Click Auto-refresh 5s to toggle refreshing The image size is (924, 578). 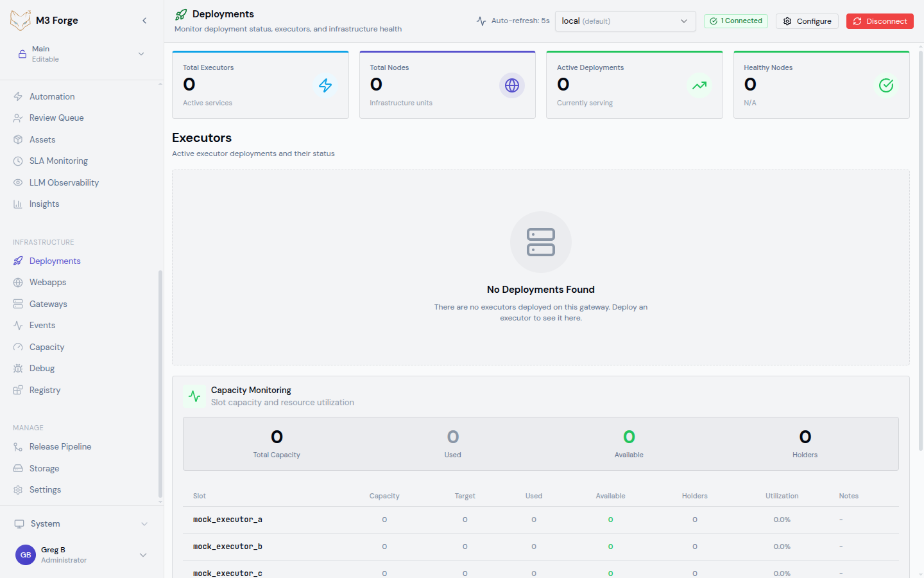point(512,21)
